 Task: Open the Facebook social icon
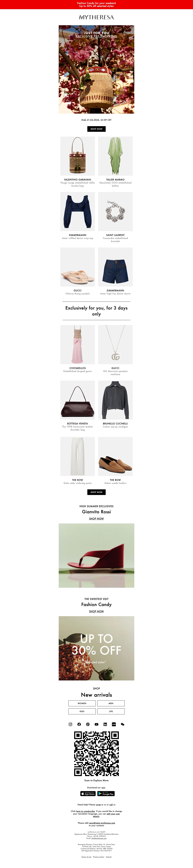click(x=79, y=724)
